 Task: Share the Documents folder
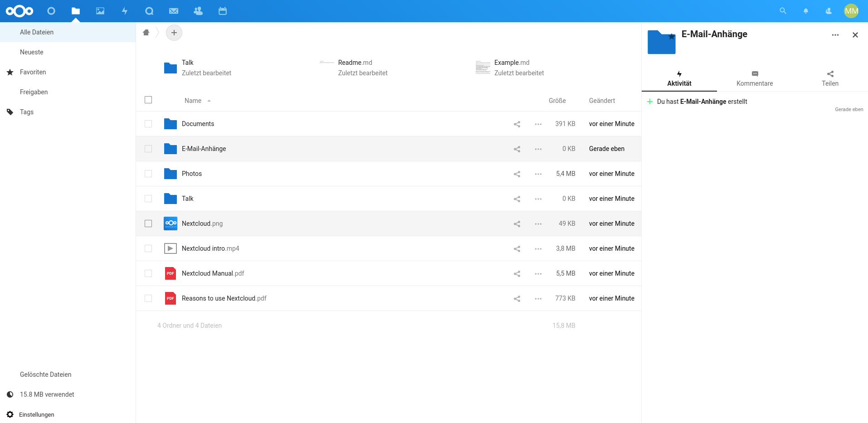pyautogui.click(x=517, y=124)
